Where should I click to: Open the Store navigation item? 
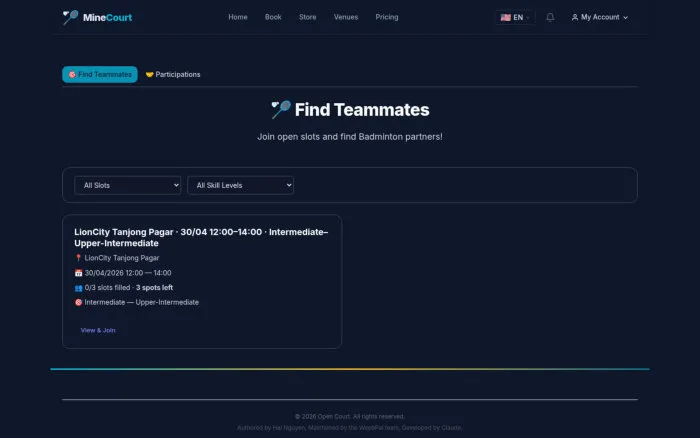(x=308, y=17)
